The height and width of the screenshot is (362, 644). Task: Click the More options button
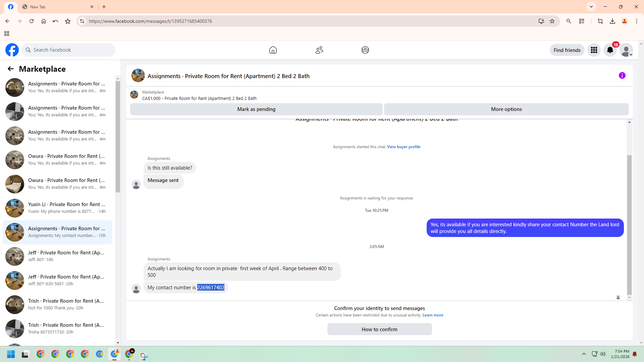506,109
